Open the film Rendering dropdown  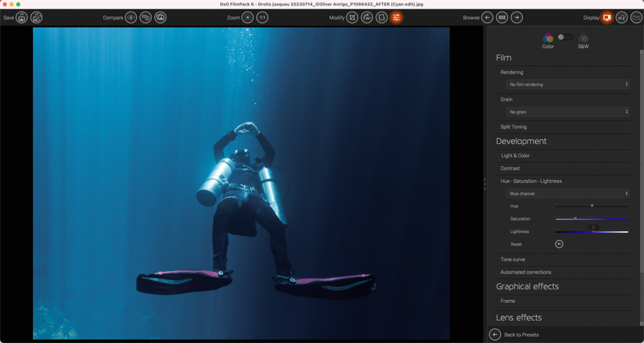(x=568, y=84)
